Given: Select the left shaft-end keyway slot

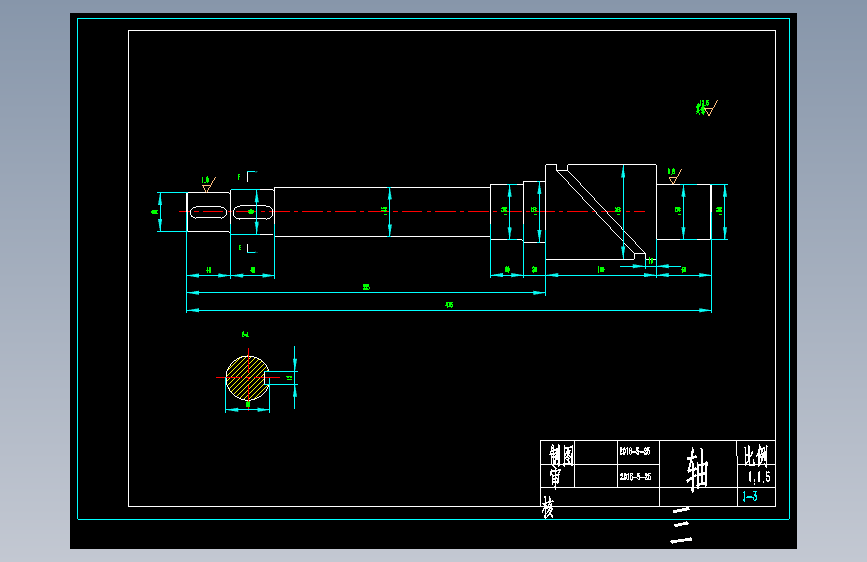Looking at the screenshot, I should (x=208, y=212).
